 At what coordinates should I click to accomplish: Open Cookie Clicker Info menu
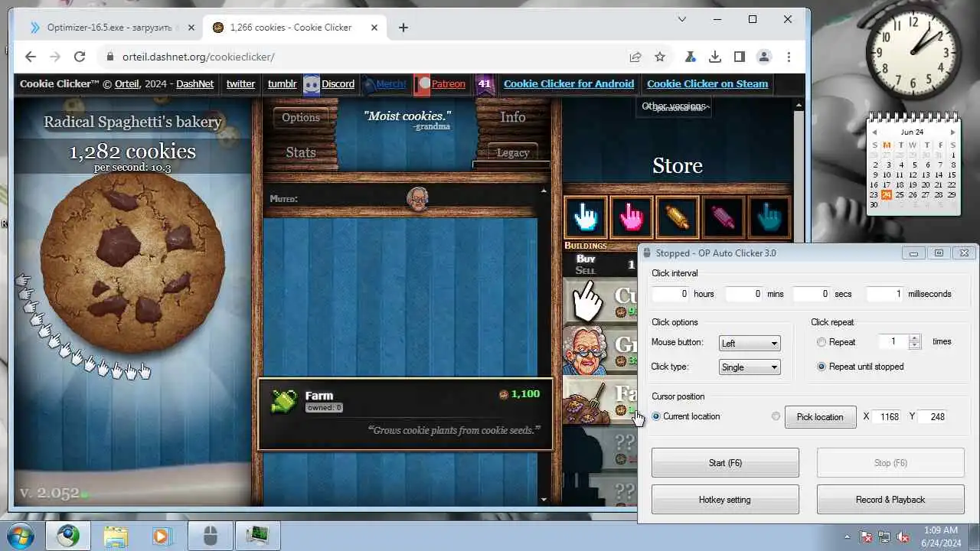pos(513,117)
